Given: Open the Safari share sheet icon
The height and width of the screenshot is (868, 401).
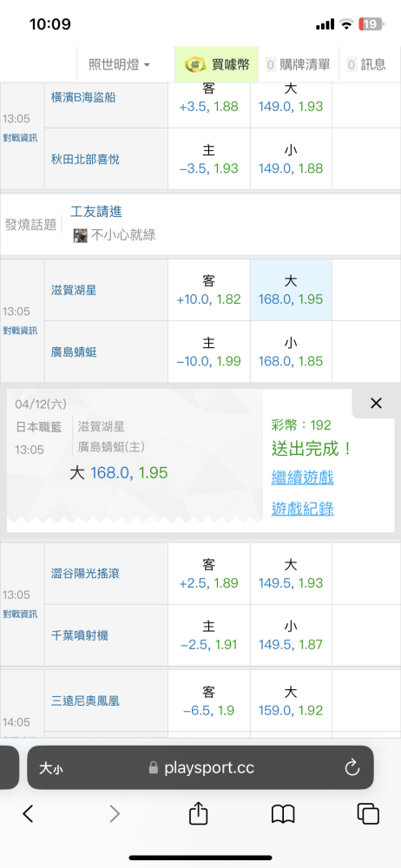Looking at the screenshot, I should 198,813.
